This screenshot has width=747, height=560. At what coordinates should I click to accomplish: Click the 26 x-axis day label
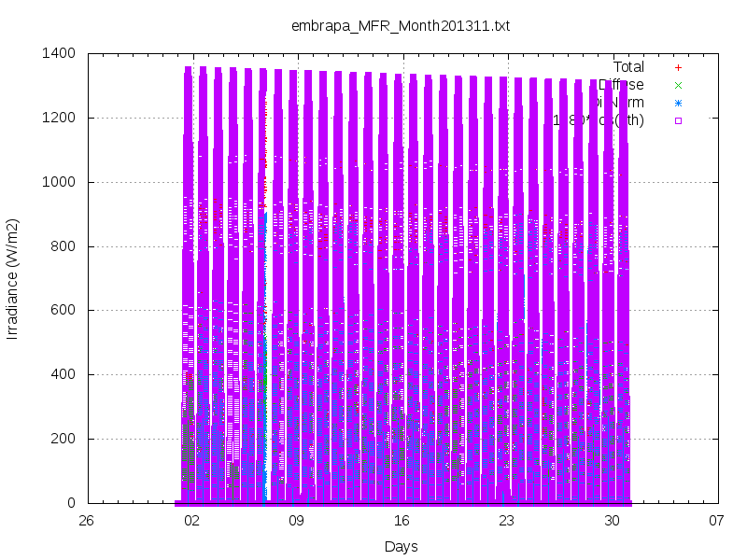(86, 521)
